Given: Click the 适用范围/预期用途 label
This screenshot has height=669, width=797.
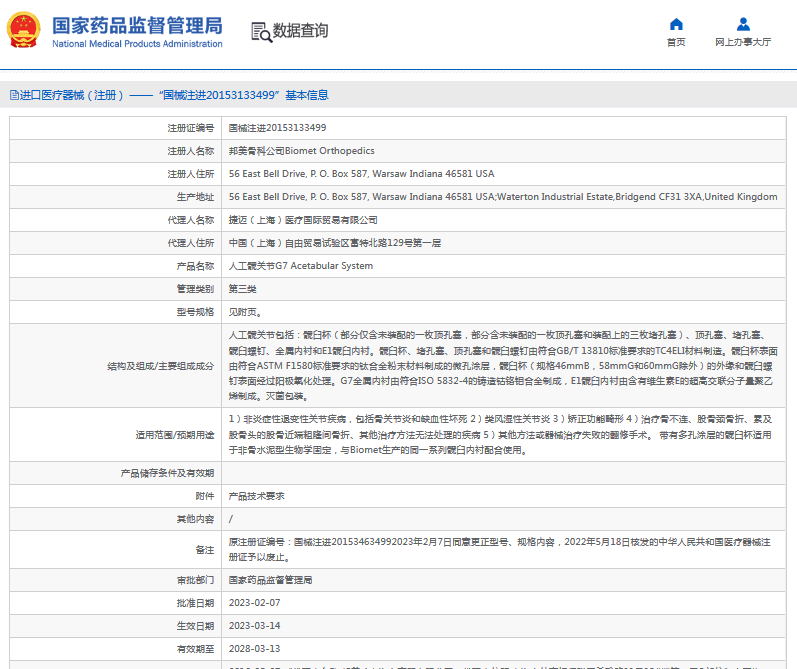Looking at the screenshot, I should 175,435.
